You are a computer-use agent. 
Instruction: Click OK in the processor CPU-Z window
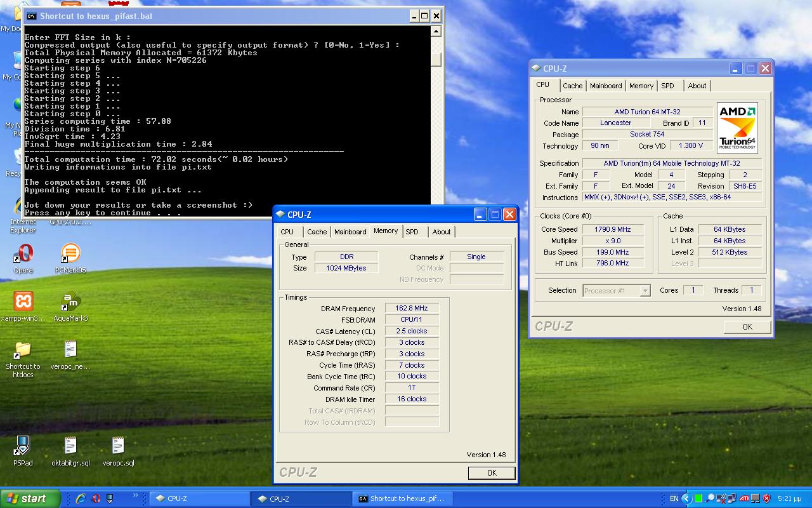747,327
